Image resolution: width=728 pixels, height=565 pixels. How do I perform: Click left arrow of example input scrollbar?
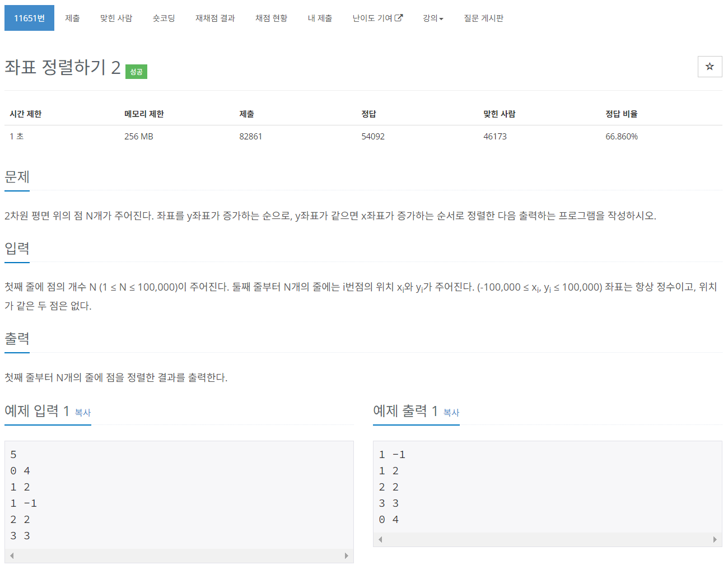(12, 555)
